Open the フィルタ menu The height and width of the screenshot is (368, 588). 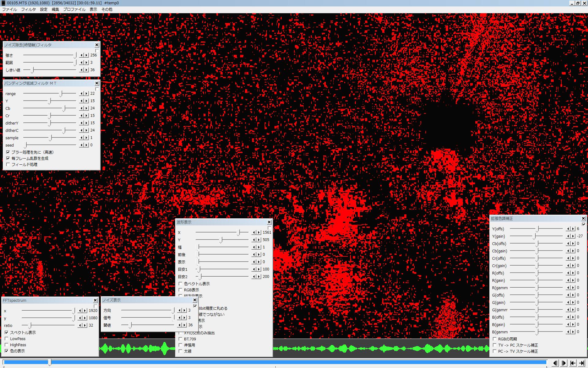(28, 10)
